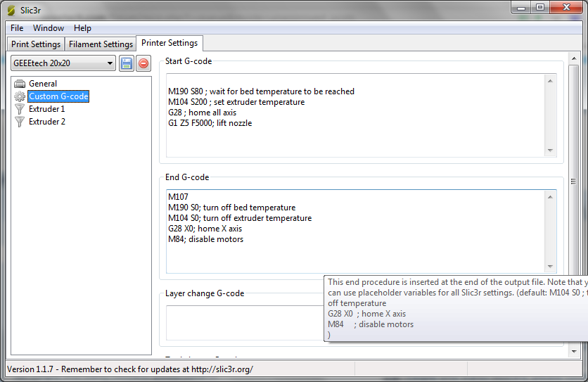The width and height of the screenshot is (588, 382).
Task: Open the File menu
Action: pyautogui.click(x=17, y=28)
